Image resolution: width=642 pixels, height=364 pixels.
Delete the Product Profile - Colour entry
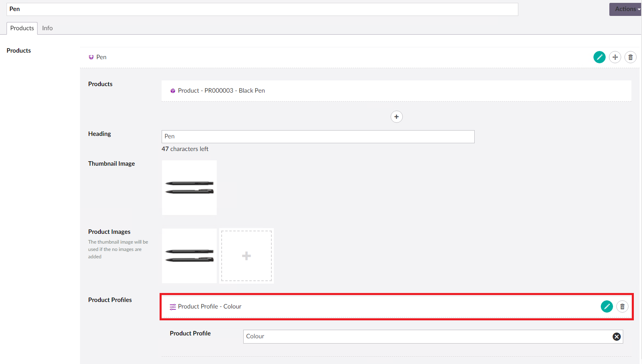coord(622,306)
